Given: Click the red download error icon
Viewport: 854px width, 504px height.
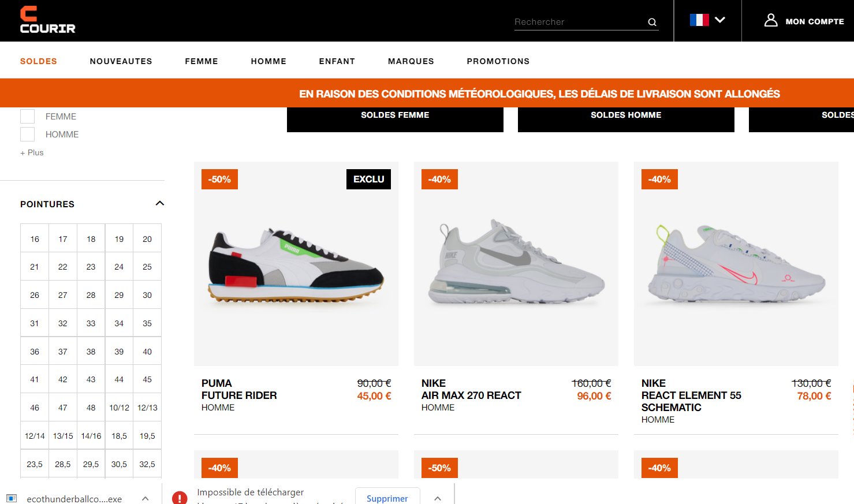Looking at the screenshot, I should coord(180,498).
